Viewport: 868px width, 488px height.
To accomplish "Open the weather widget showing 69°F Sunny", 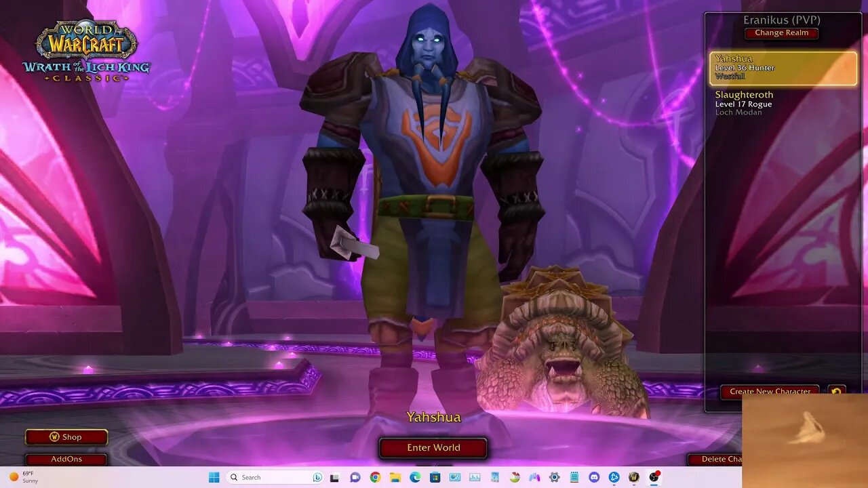I will pos(24,477).
